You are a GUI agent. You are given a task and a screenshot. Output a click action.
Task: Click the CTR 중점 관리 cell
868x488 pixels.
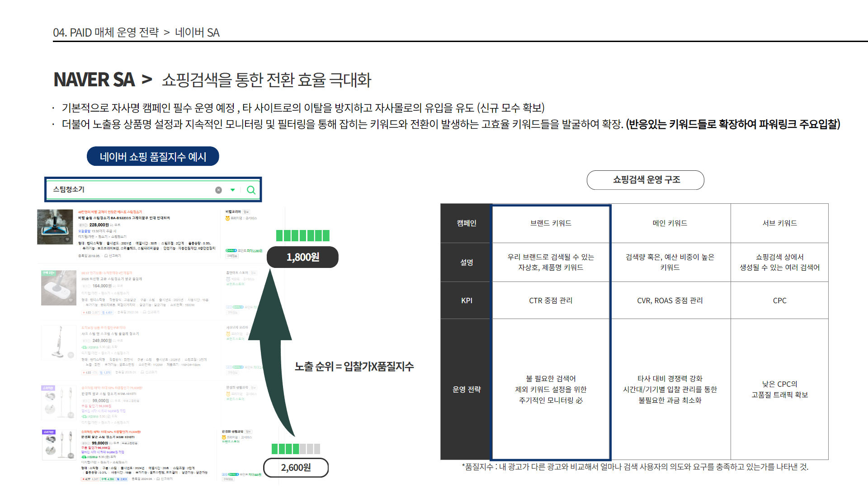coord(551,300)
